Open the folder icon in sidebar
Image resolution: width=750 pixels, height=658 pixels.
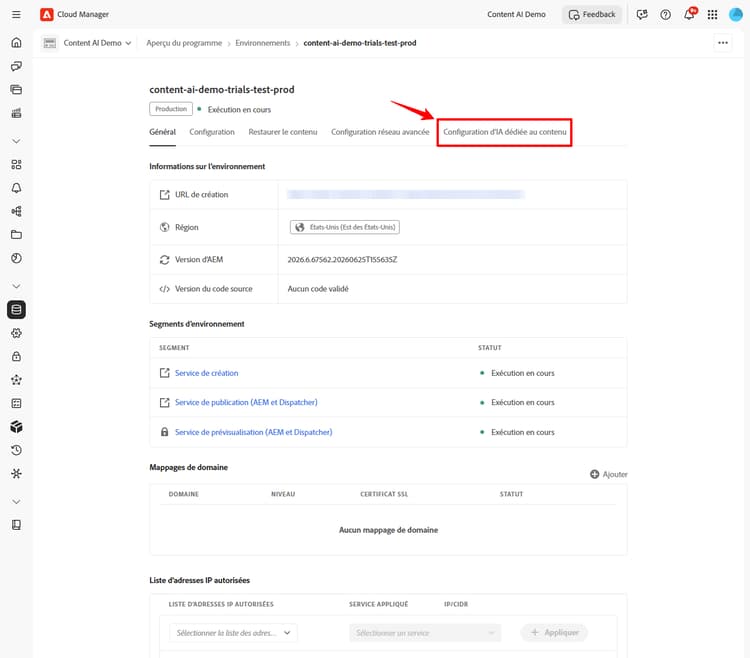tap(16, 235)
